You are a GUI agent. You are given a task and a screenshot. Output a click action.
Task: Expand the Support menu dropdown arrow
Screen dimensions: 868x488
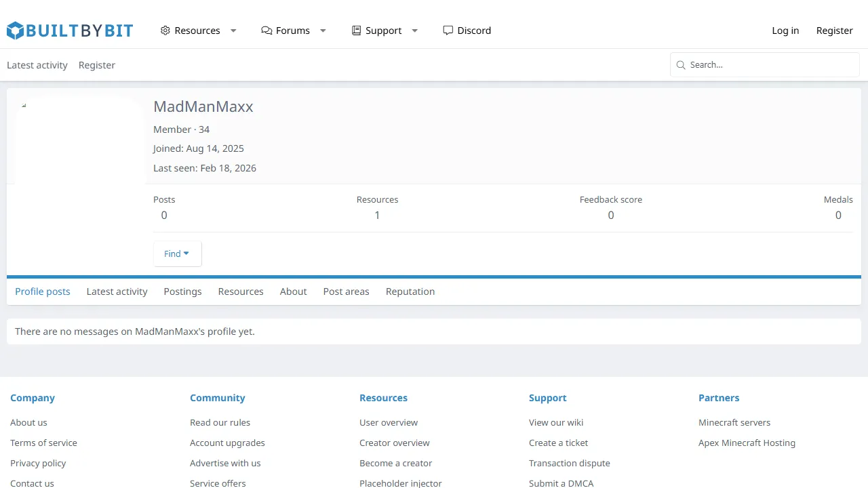click(x=415, y=30)
